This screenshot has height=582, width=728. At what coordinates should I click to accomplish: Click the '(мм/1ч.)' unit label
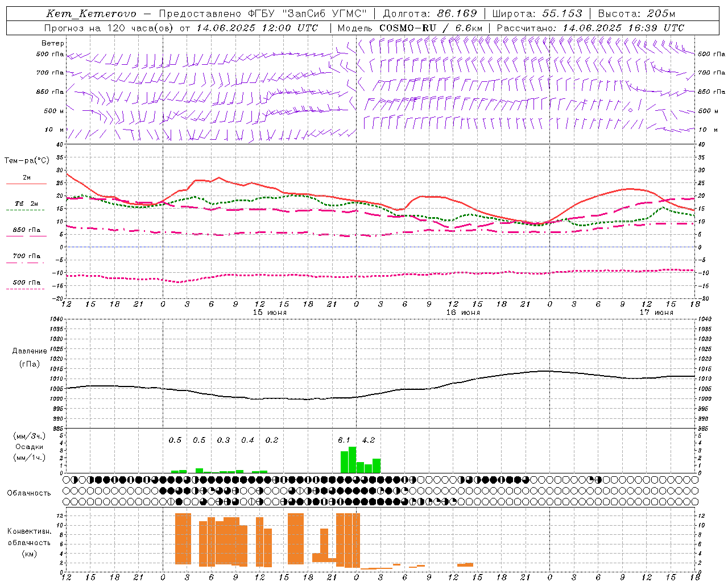click(29, 458)
